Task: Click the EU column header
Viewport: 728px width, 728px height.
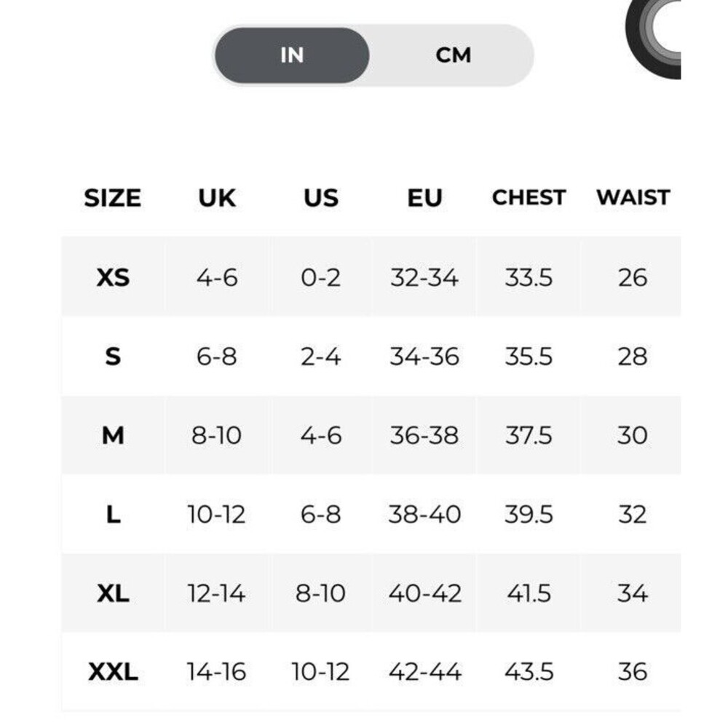Action: click(425, 198)
